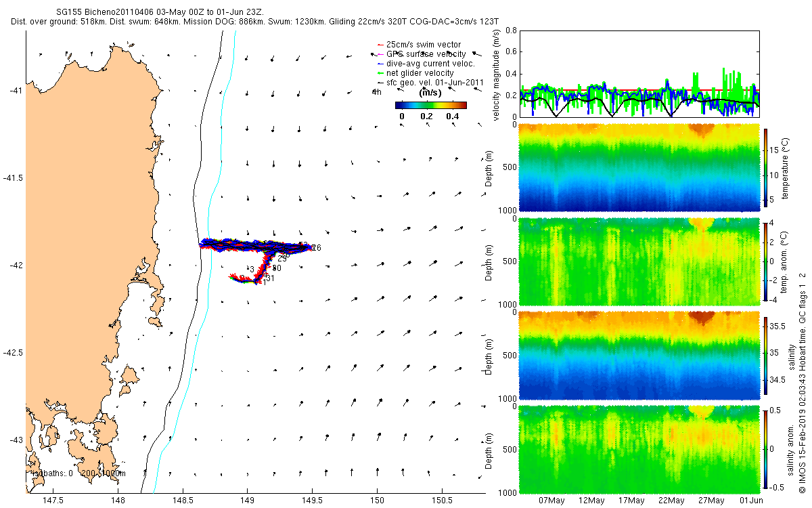812x508 pixels.
Task: Click the 07May date tick label
Action: [x=551, y=500]
